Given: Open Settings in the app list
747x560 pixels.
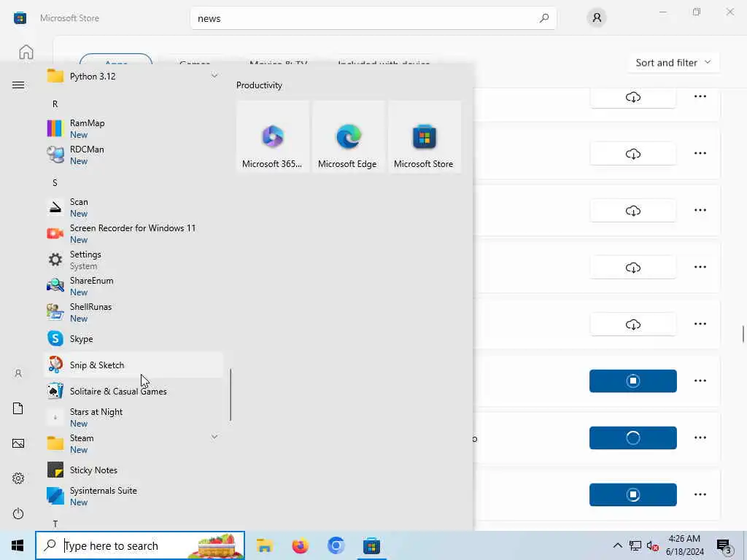Looking at the screenshot, I should click(x=133, y=260).
